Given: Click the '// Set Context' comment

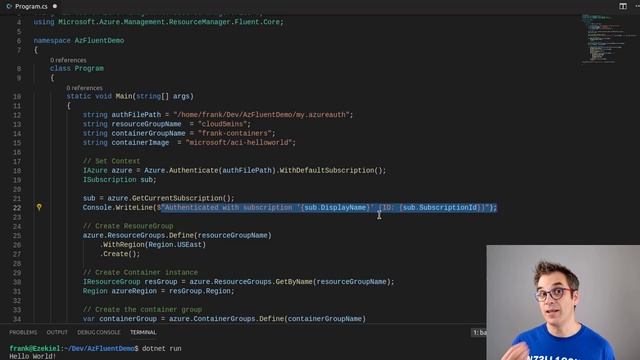Looking at the screenshot, I should [x=111, y=161].
